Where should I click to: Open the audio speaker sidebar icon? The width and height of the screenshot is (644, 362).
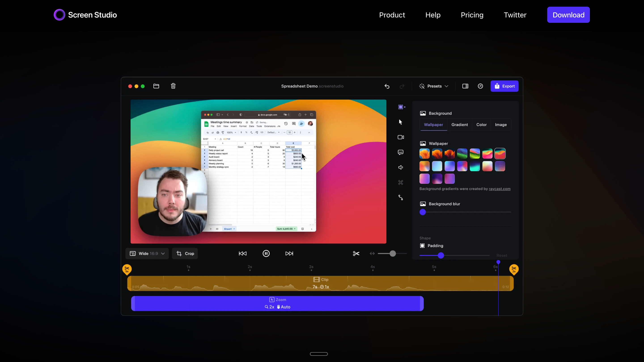tap(400, 167)
